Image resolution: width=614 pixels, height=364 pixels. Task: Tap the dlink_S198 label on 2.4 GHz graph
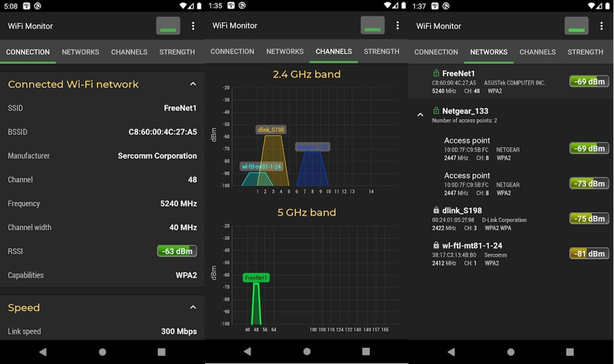(271, 130)
